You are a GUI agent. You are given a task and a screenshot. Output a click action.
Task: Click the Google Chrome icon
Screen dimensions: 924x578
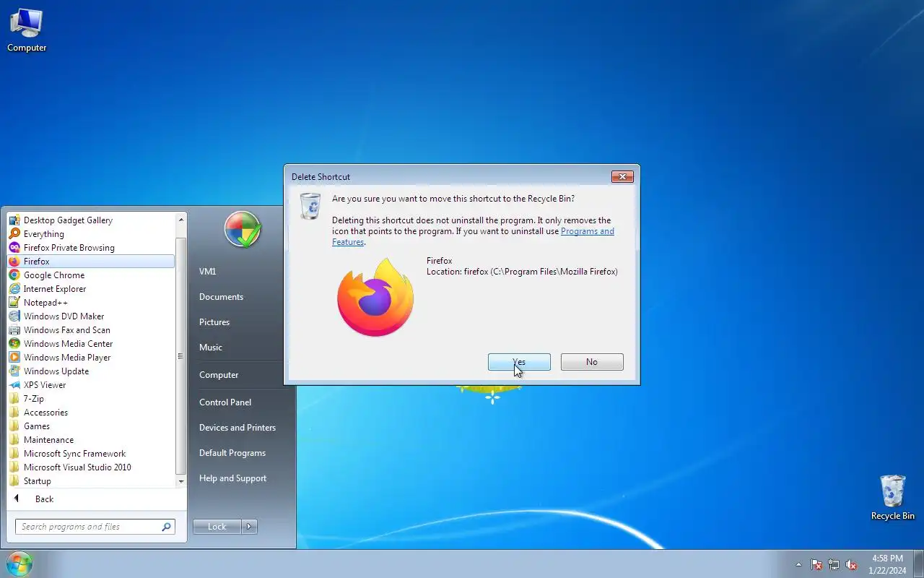[x=14, y=275]
